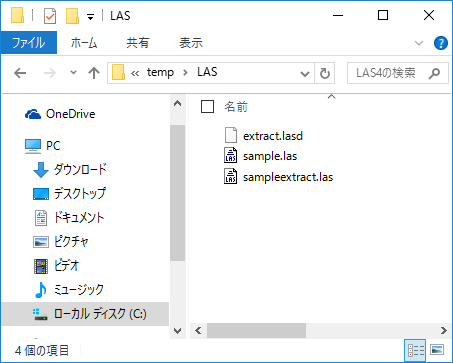Screen dimensions: 453x363
Task: Select the sampleextract.las file name
Action: [x=288, y=177]
